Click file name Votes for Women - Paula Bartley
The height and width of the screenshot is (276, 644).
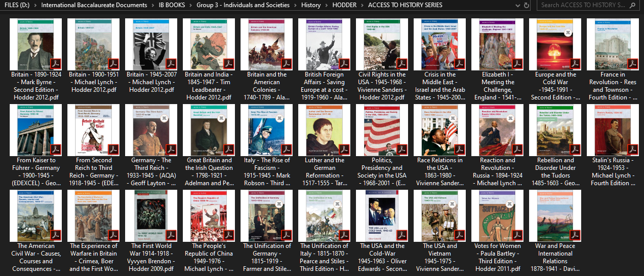[x=497, y=257]
